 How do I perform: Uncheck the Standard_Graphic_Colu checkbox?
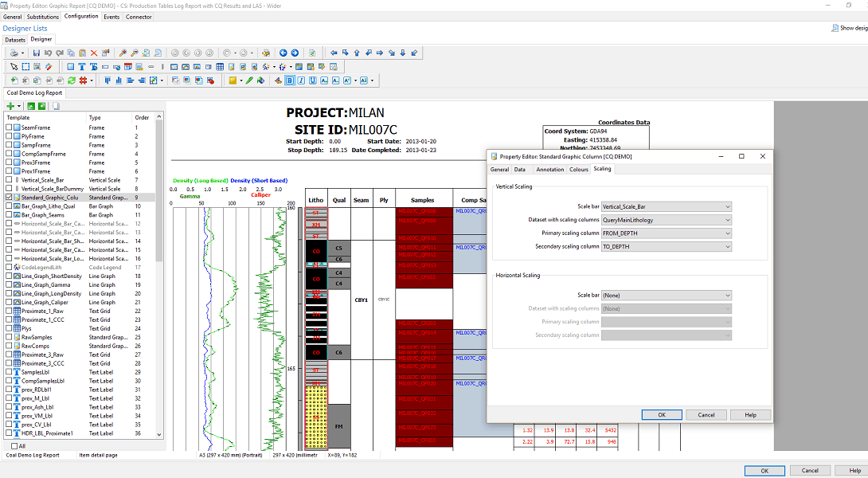(10, 198)
